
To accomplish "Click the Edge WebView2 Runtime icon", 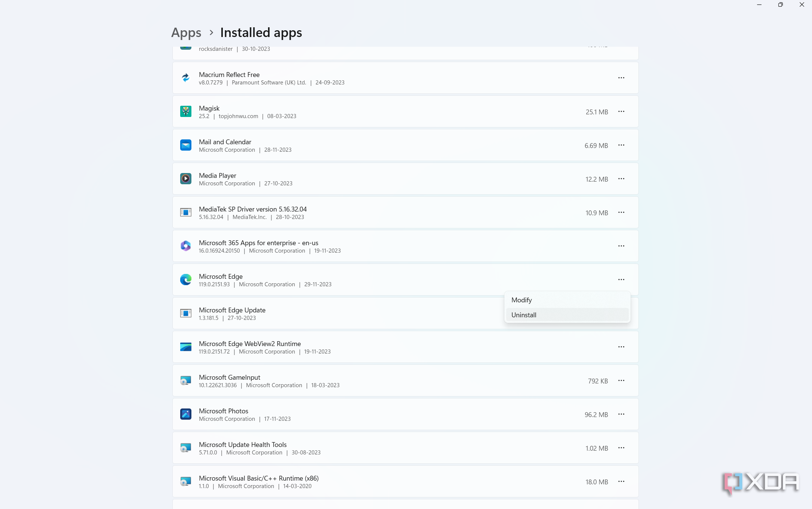I will click(x=186, y=347).
